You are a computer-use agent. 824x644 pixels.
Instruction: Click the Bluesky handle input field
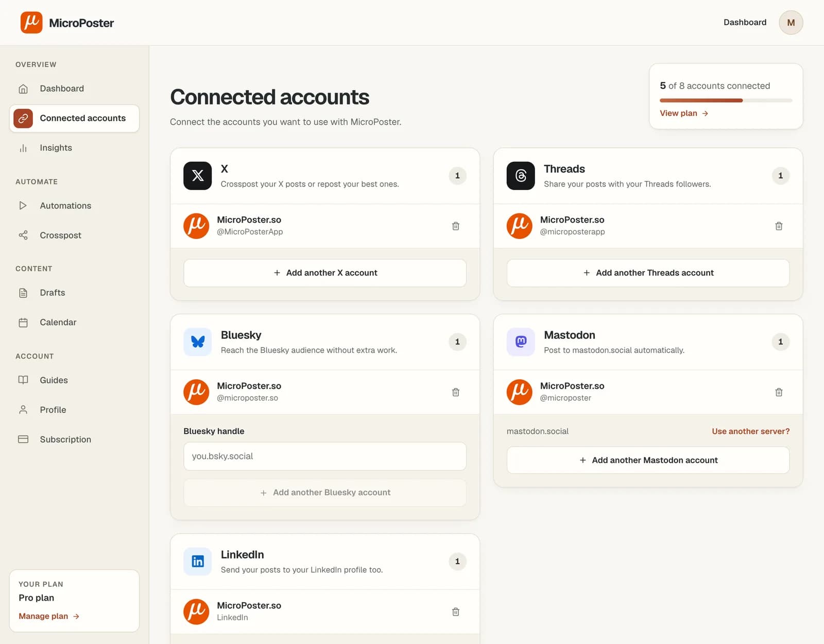[325, 456]
